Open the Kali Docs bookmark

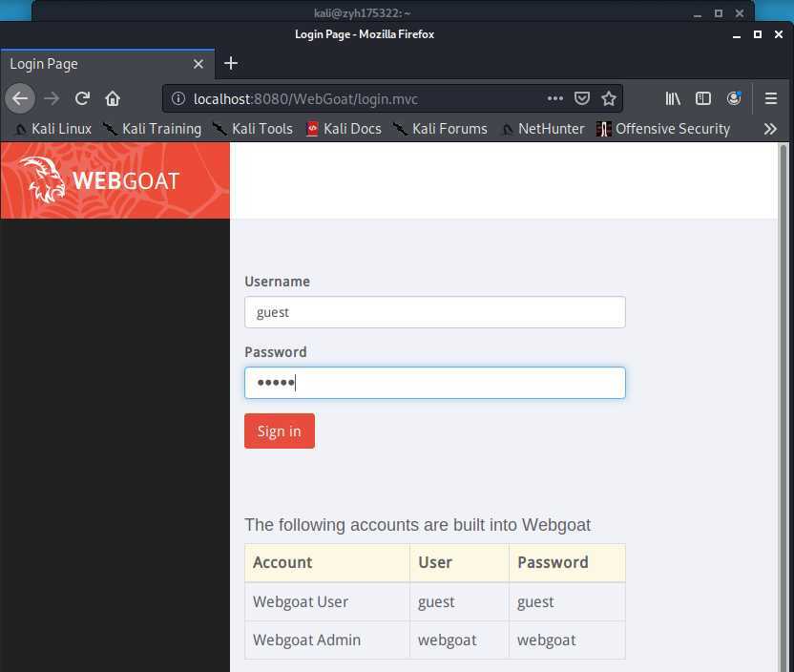(x=344, y=129)
